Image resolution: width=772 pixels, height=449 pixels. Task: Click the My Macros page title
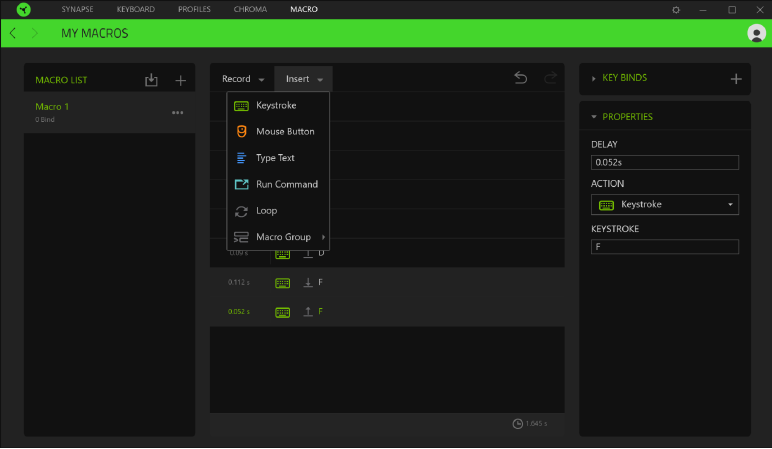pos(95,33)
